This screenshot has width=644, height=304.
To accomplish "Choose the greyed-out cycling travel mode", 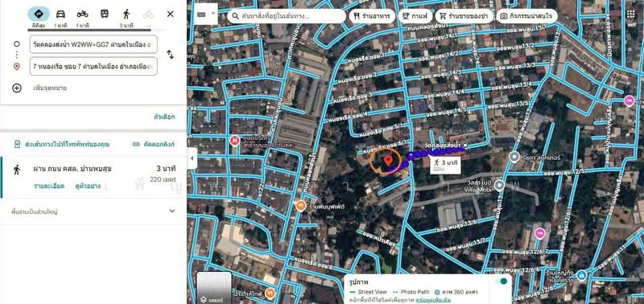I will click(148, 14).
